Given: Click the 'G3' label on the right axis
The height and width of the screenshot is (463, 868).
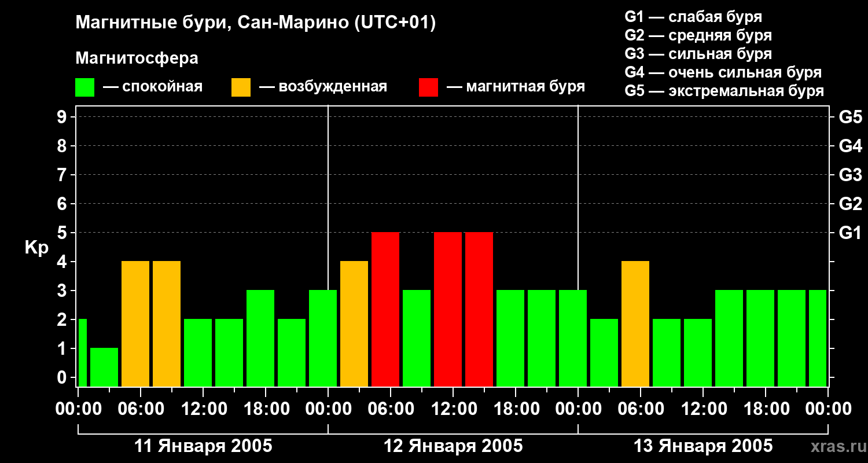Looking at the screenshot, I should point(850,175).
